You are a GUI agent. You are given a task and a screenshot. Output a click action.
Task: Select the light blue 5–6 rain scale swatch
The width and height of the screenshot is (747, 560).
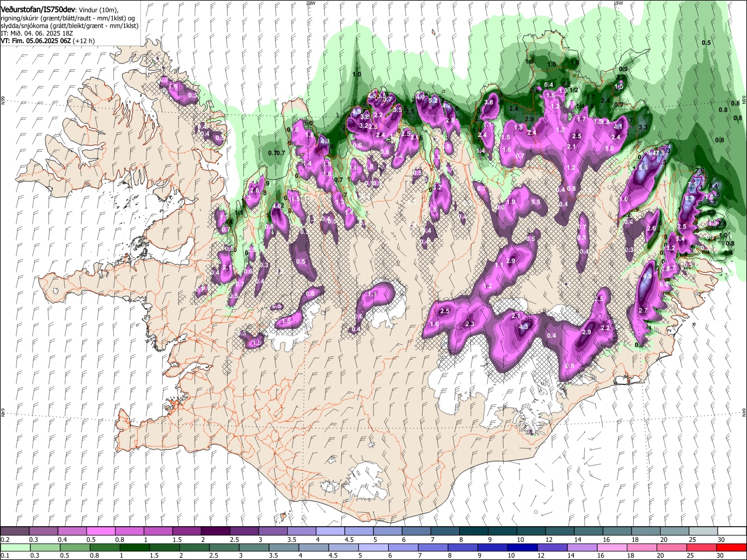pyautogui.click(x=373, y=547)
